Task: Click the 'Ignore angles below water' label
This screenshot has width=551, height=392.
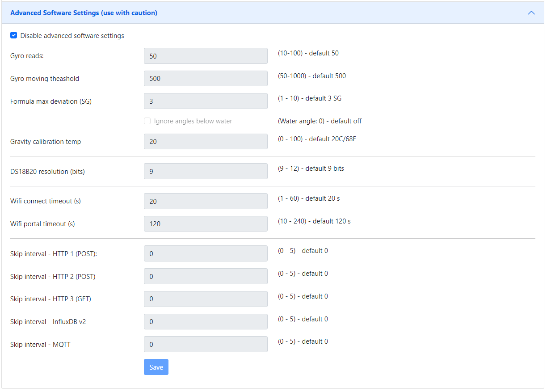Action: 193,121
